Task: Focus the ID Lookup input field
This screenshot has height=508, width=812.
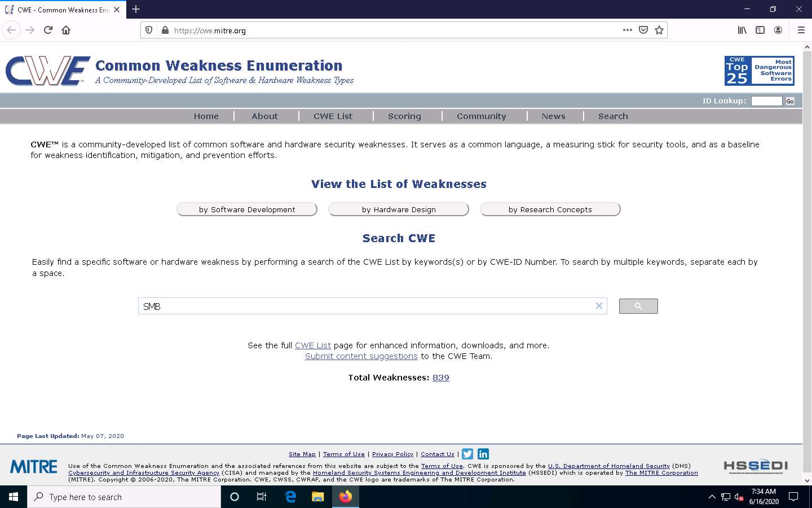Action: coord(767,101)
